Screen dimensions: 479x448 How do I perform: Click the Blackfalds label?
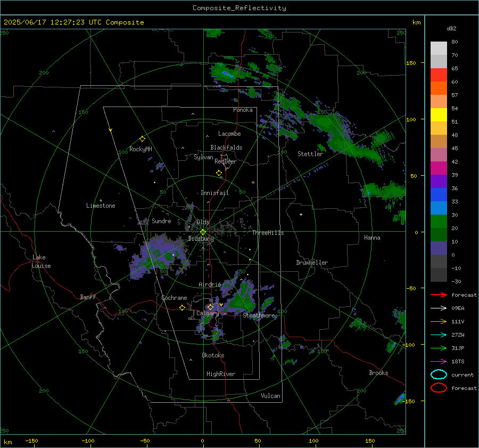click(x=226, y=148)
